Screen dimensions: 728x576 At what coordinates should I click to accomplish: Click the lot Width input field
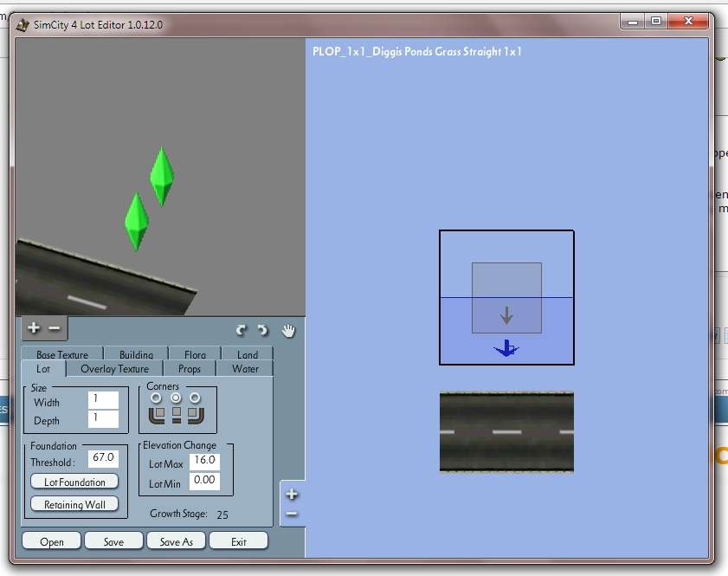pos(103,399)
